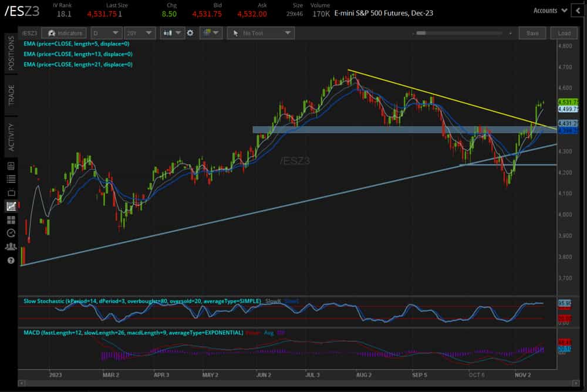The image size is (587, 392).
Task: Click the Ask price 4,532.00
Action: [x=252, y=14]
